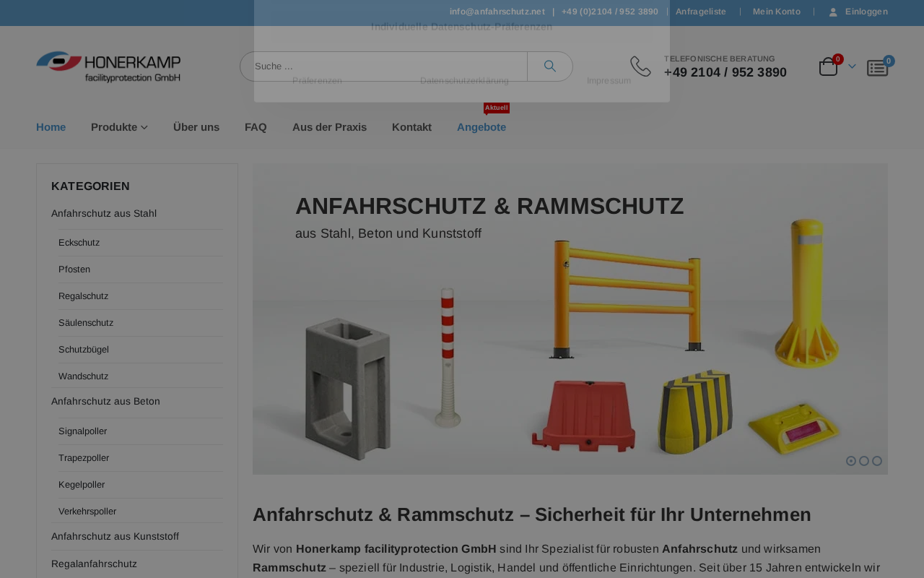This screenshot has height=578, width=924.
Task: Open Aus der Praxis menu item
Action: tap(329, 127)
